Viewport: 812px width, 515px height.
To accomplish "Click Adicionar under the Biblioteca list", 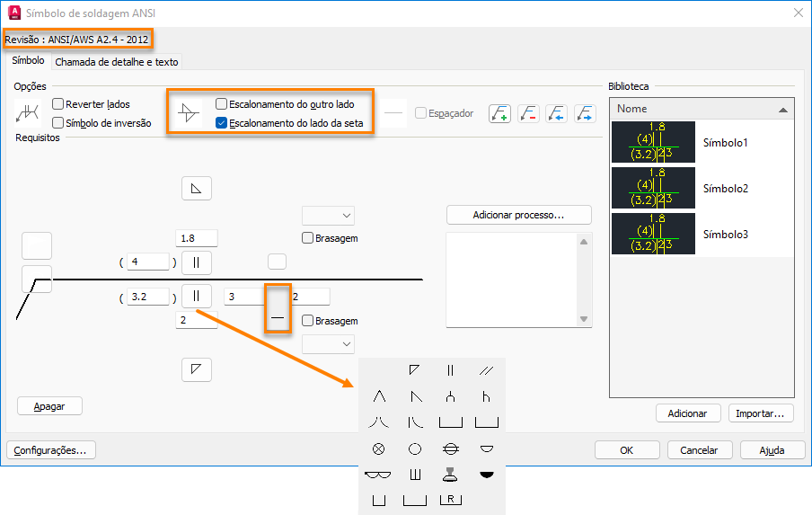I will [688, 413].
